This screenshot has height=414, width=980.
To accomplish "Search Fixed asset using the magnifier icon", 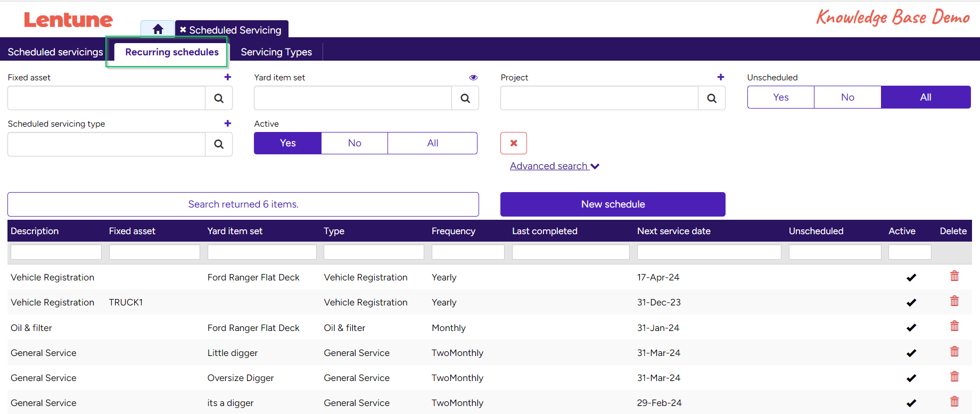I will point(219,98).
